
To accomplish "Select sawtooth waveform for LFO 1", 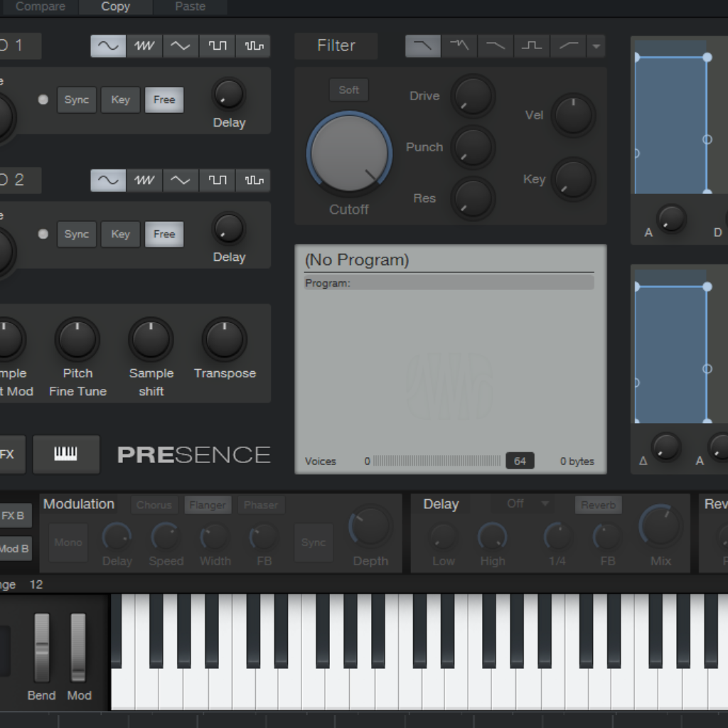I will click(x=144, y=46).
